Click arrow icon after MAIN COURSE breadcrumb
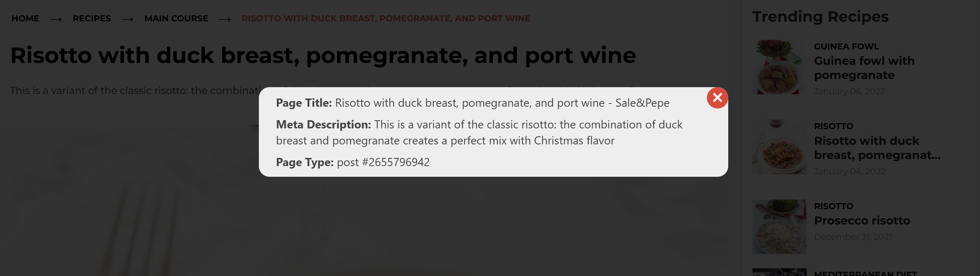The height and width of the screenshot is (276, 980). coord(225,20)
